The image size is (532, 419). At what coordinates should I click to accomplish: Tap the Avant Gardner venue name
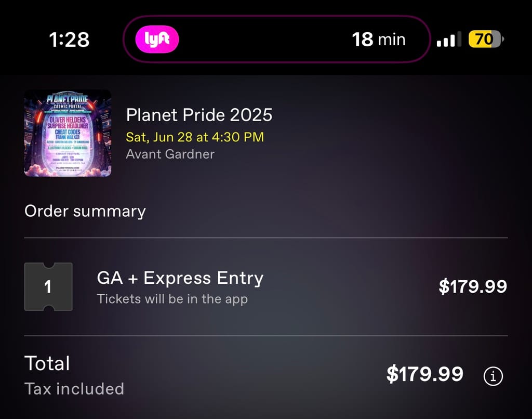point(170,154)
